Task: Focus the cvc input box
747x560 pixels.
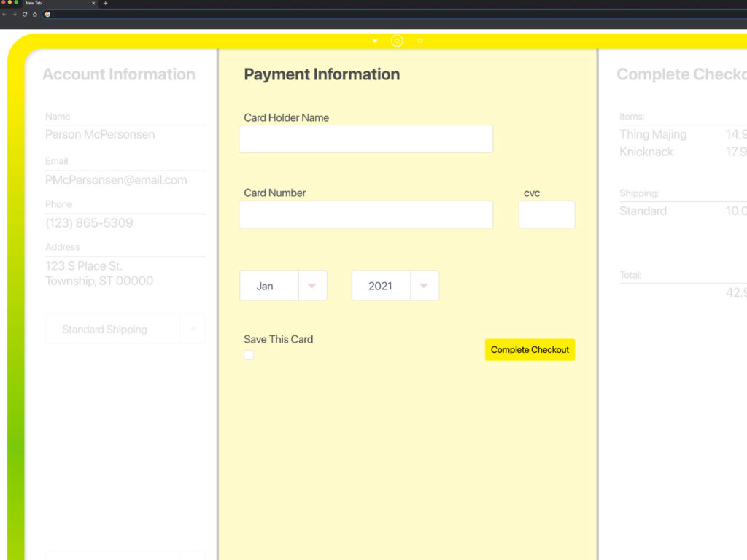Action: (x=546, y=214)
